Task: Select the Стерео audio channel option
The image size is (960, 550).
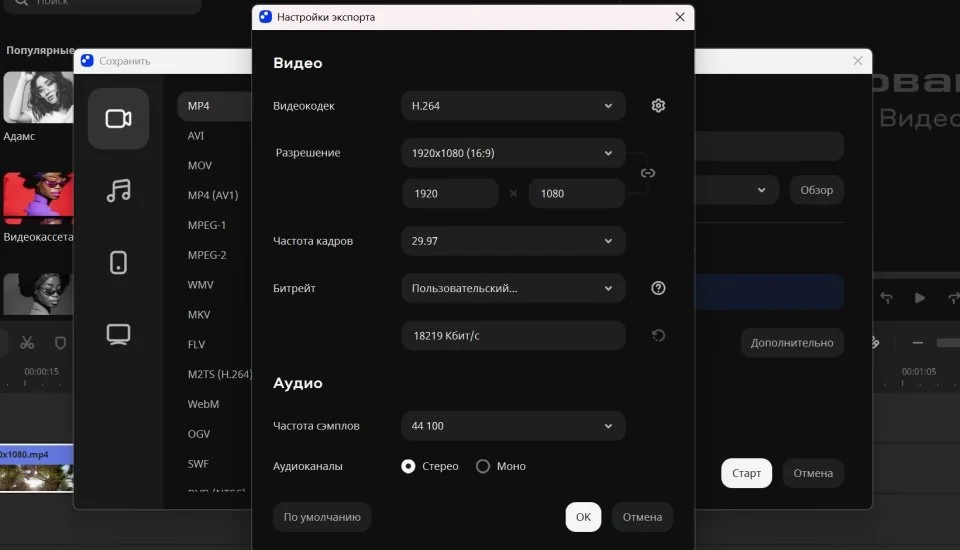Action: coord(429,467)
